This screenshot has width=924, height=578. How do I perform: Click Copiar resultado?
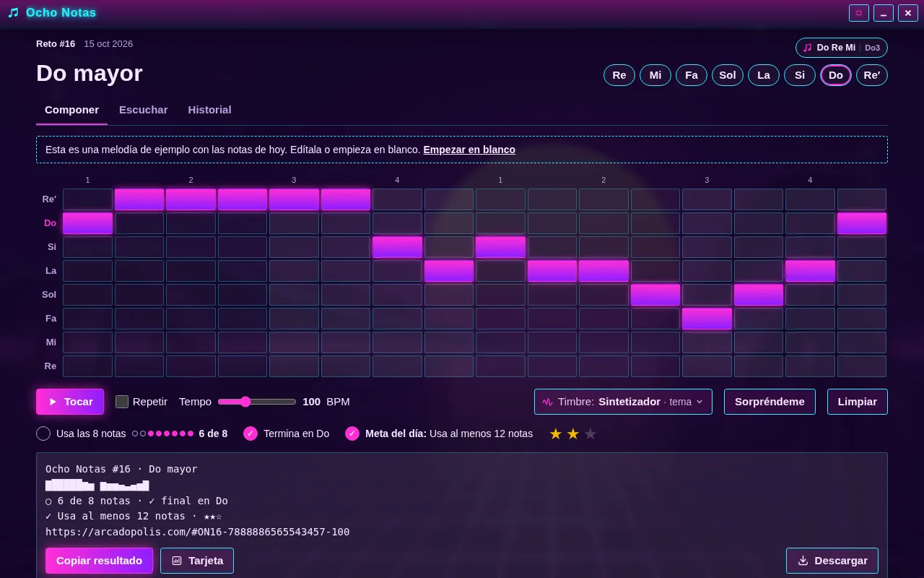point(99,561)
